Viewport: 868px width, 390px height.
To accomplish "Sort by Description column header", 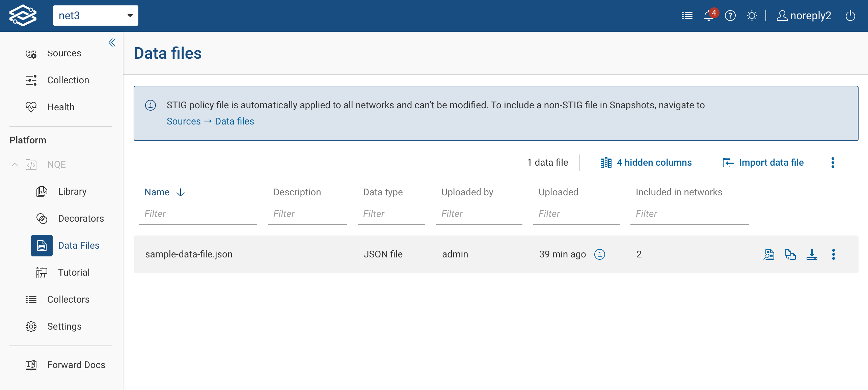I will [x=297, y=192].
